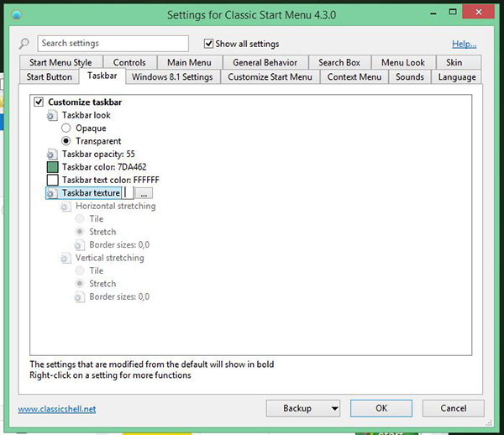The height and width of the screenshot is (435, 504).
Task: Click the Cancel button
Action: [454, 408]
